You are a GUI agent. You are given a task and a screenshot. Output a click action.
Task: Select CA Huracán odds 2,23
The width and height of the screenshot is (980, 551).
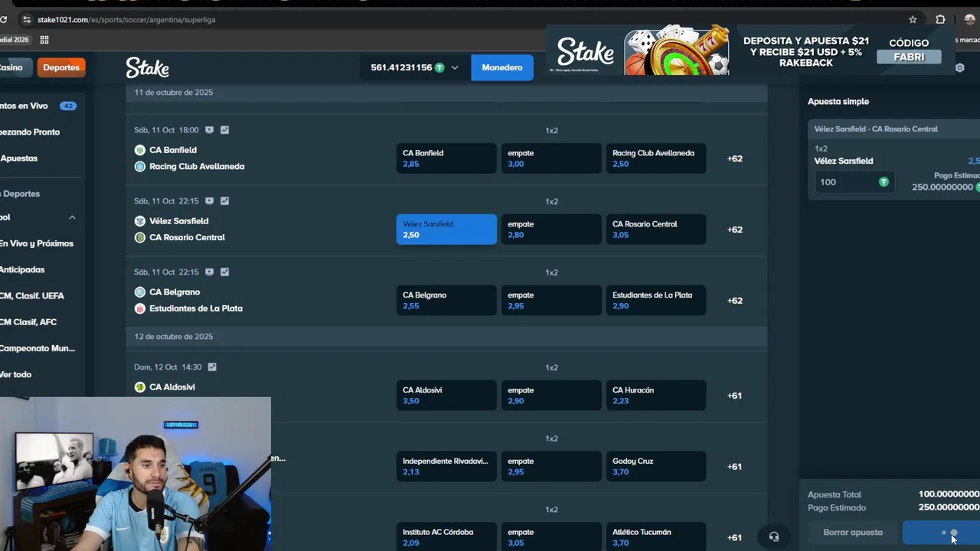coord(656,396)
